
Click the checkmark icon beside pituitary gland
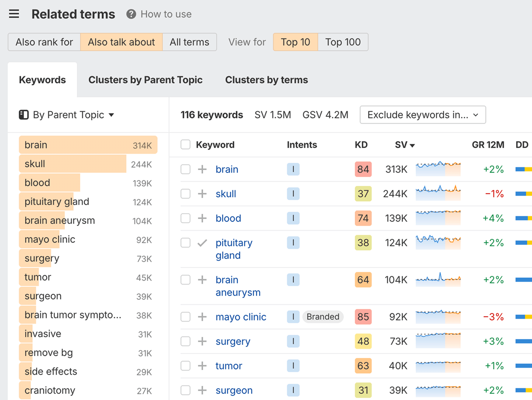point(202,243)
